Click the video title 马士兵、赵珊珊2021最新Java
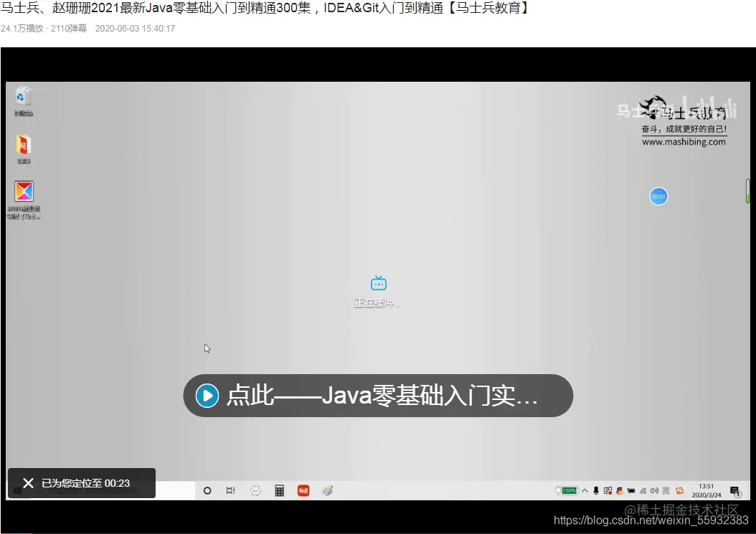 click(x=265, y=8)
